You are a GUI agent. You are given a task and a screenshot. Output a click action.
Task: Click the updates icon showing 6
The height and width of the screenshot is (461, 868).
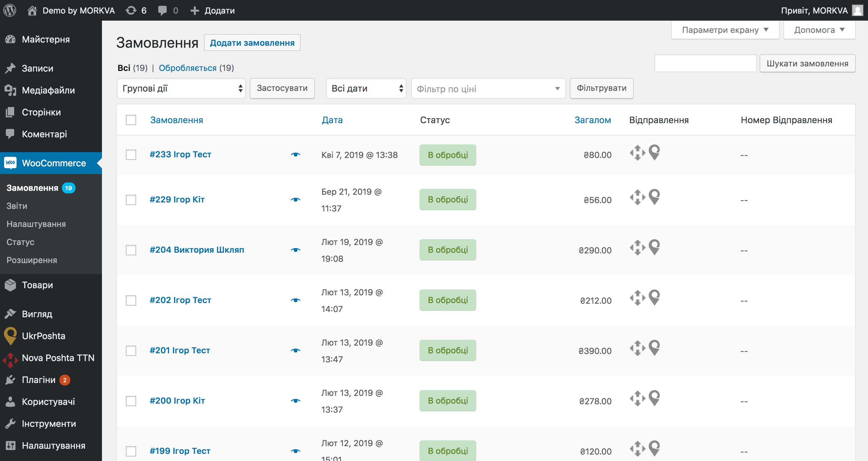click(x=131, y=10)
